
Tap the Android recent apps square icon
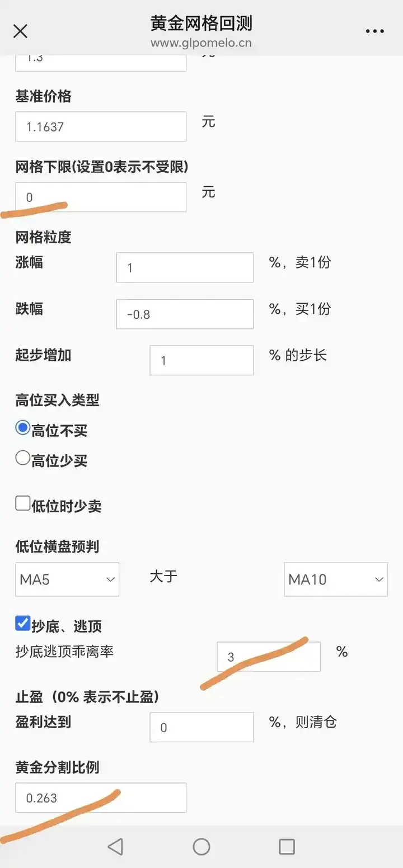coord(287,847)
